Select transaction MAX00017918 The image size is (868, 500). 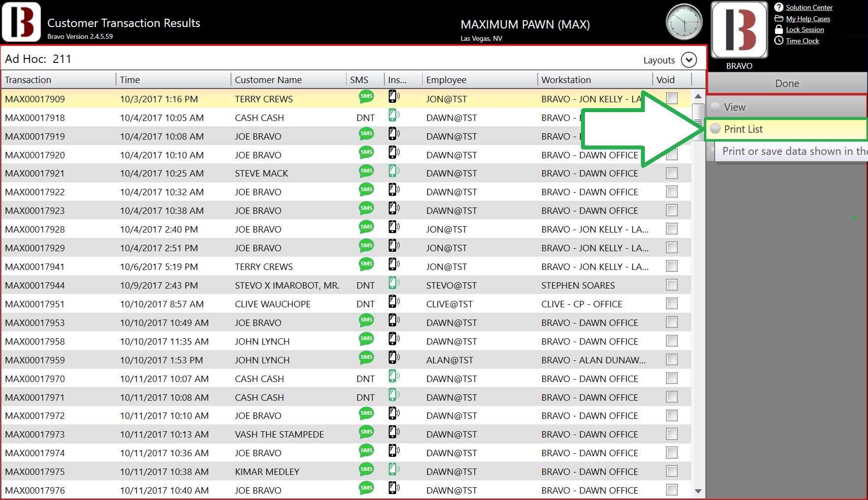click(35, 118)
